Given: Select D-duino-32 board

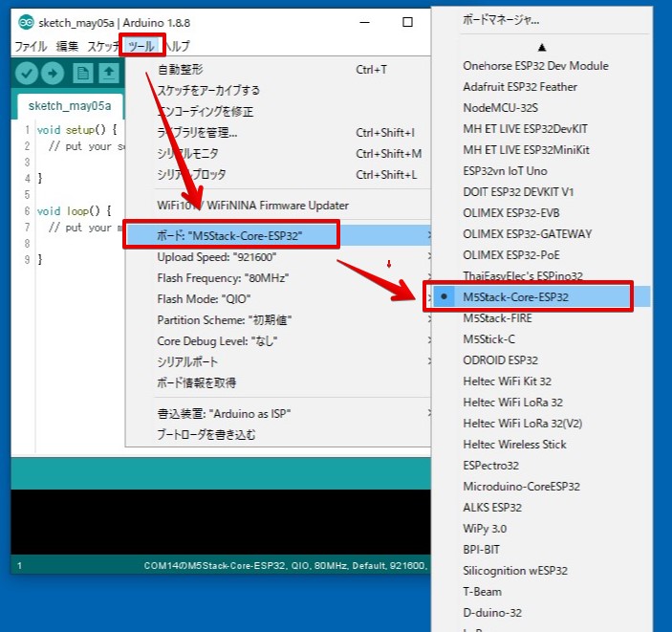Looking at the screenshot, I should pos(542,613).
